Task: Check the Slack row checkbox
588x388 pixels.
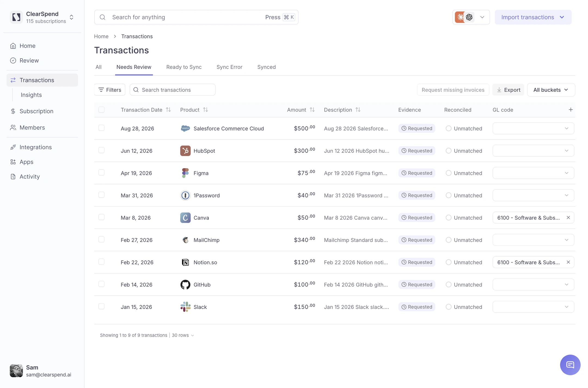Action: tap(102, 307)
